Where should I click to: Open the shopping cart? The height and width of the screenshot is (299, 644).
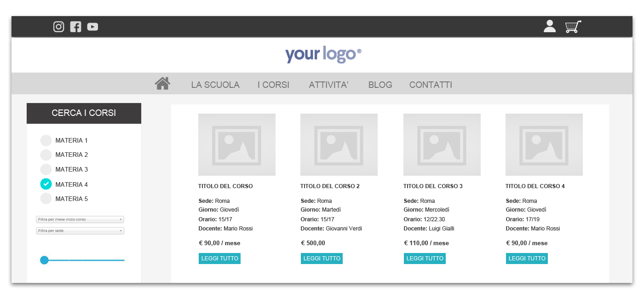tap(573, 27)
